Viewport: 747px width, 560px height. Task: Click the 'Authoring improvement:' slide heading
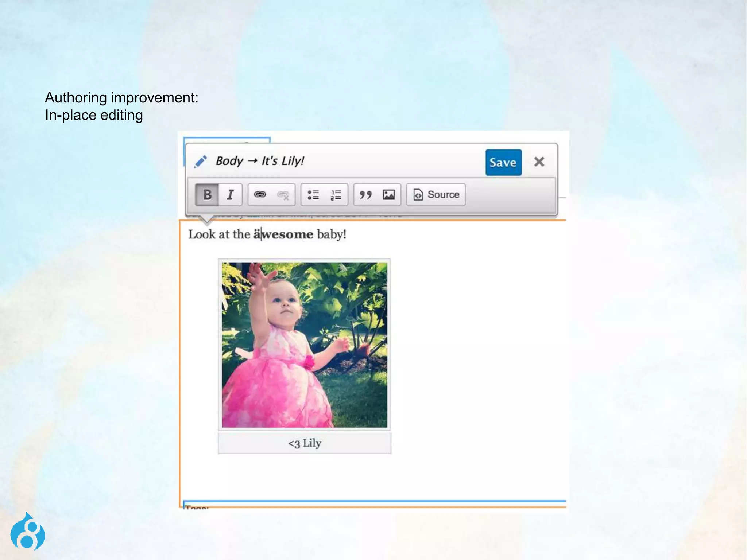[121, 98]
